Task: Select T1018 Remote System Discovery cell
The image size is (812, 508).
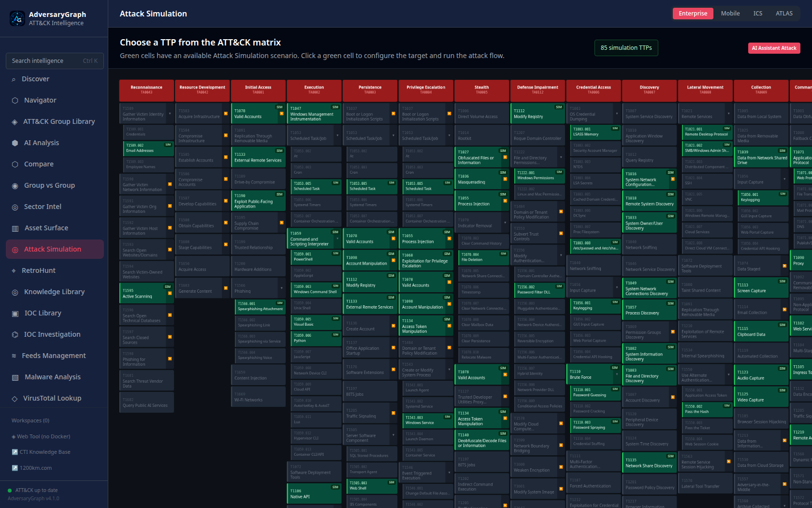Action: tap(649, 201)
